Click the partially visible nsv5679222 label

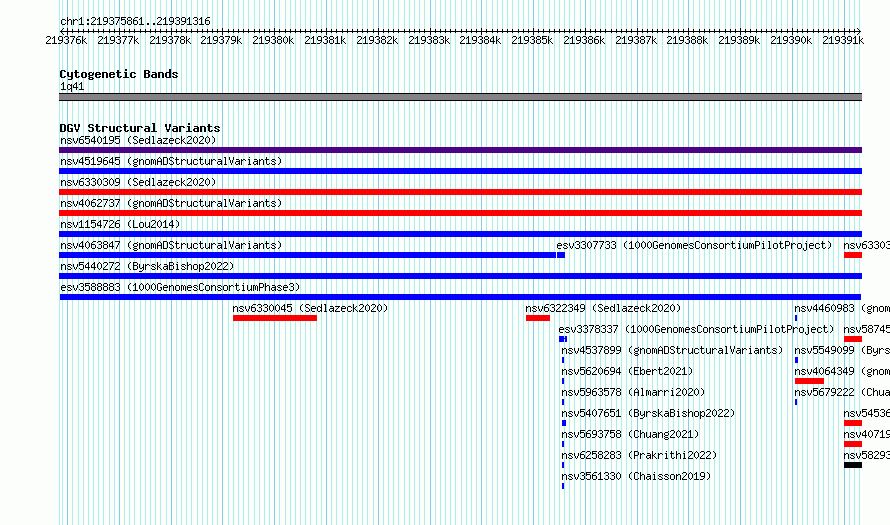(842, 392)
